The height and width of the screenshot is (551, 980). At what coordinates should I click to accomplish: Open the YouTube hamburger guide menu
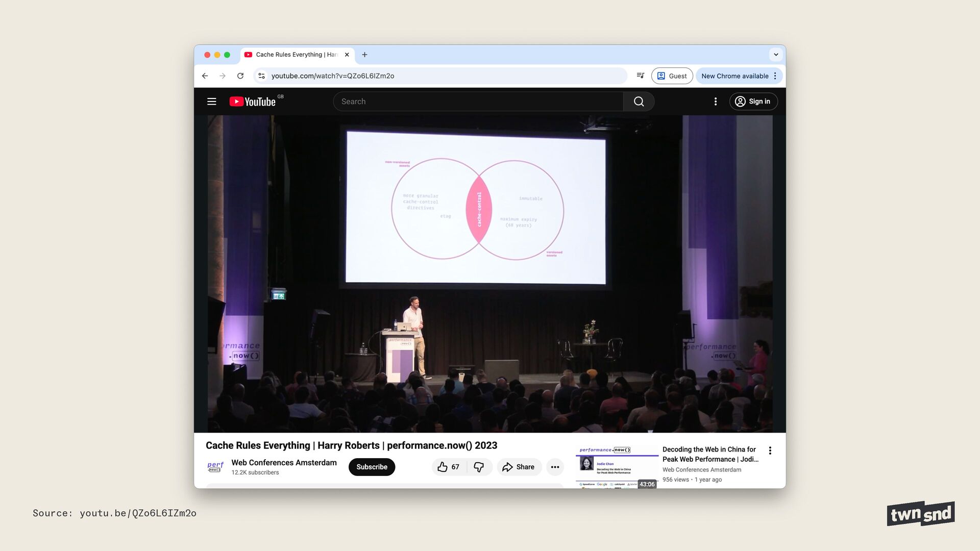coord(211,102)
